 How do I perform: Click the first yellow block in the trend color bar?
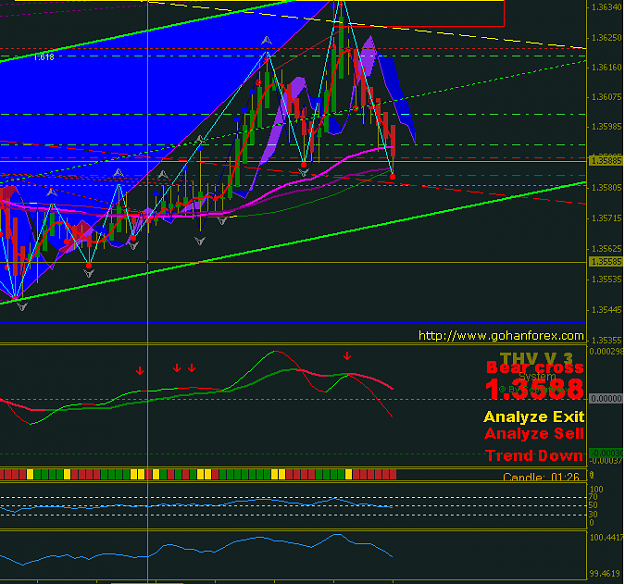[30, 474]
